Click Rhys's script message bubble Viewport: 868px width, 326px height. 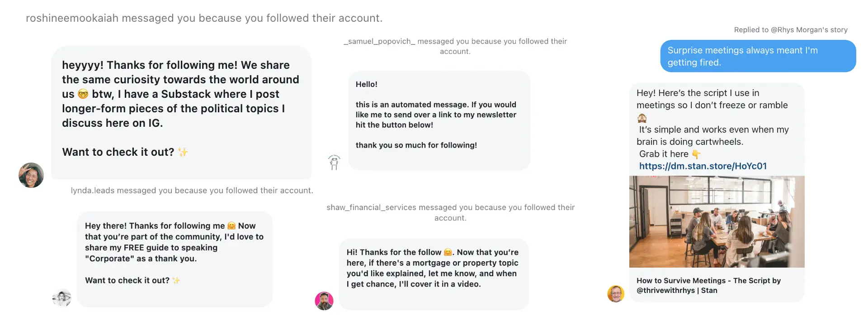(x=717, y=129)
